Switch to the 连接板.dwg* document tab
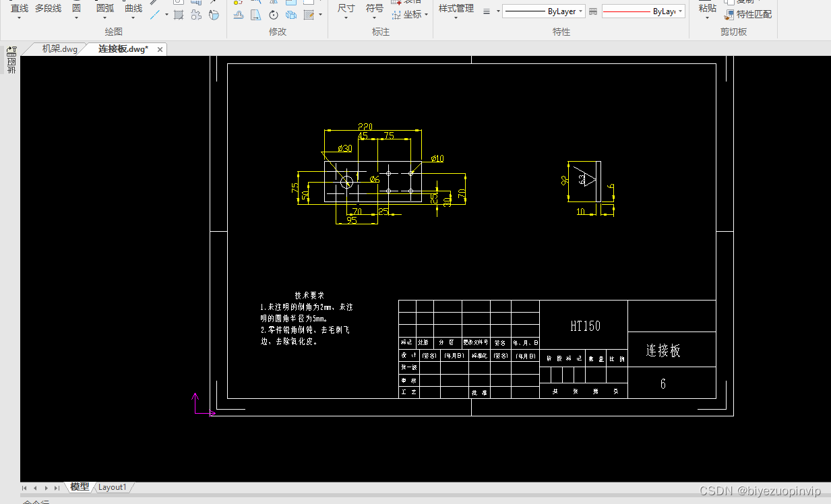831x504 pixels. tap(123, 49)
